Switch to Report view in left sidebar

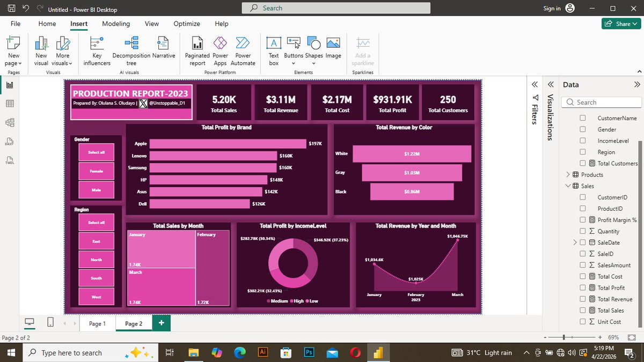click(x=10, y=85)
